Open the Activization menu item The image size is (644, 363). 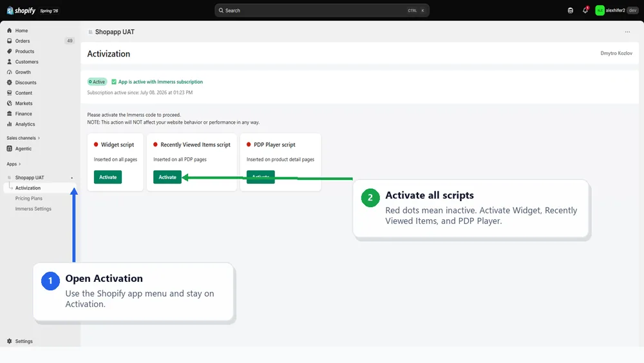point(28,188)
